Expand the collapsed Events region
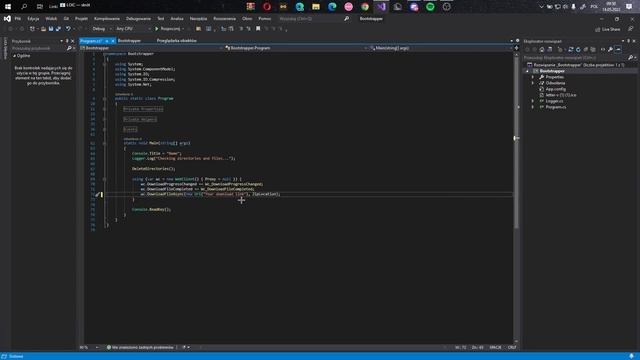640x360 pixels. point(130,130)
